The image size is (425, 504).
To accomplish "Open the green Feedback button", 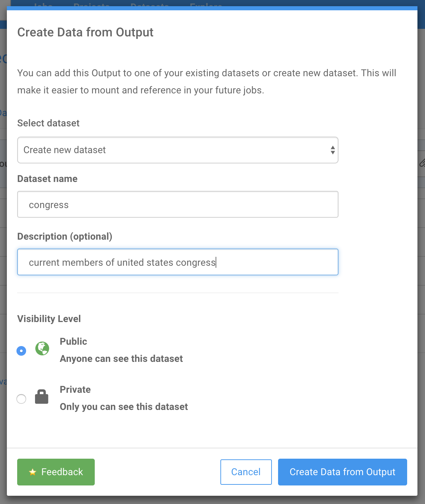I will [56, 472].
